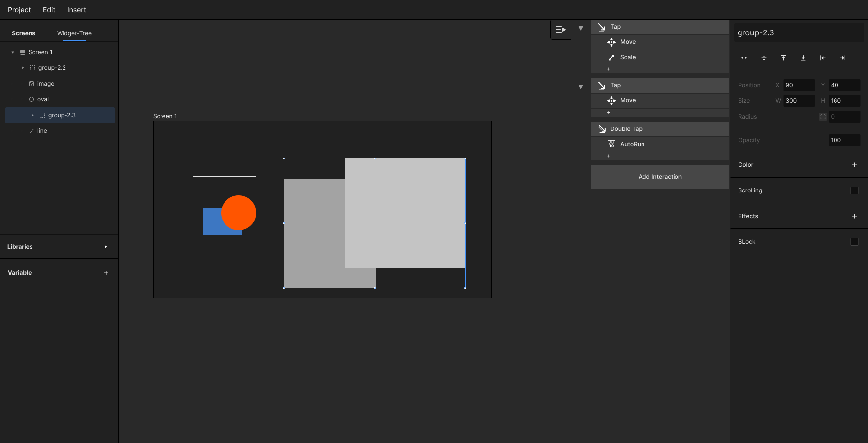Enable the Scrolling checkbox
The width and height of the screenshot is (868, 443).
pos(854,190)
